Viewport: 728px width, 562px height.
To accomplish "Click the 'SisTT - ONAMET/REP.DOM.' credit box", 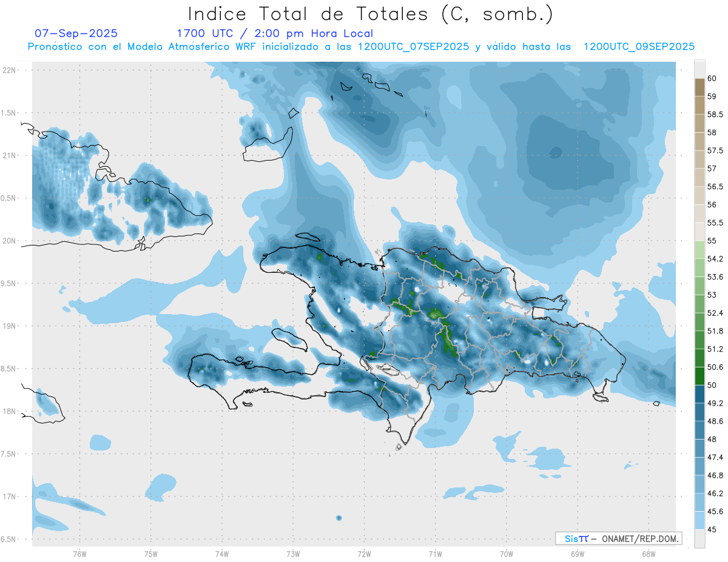I will pos(618,538).
